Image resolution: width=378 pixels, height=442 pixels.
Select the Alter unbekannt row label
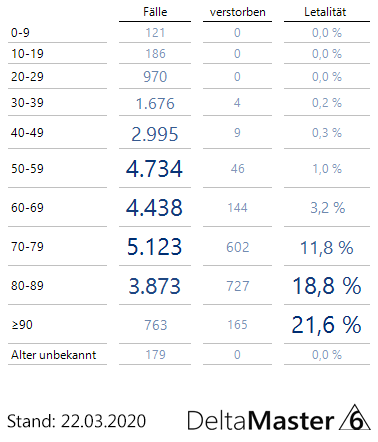54,355
